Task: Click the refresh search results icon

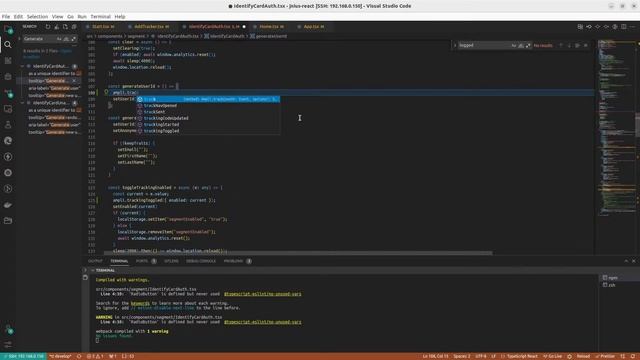Action: (48, 27)
